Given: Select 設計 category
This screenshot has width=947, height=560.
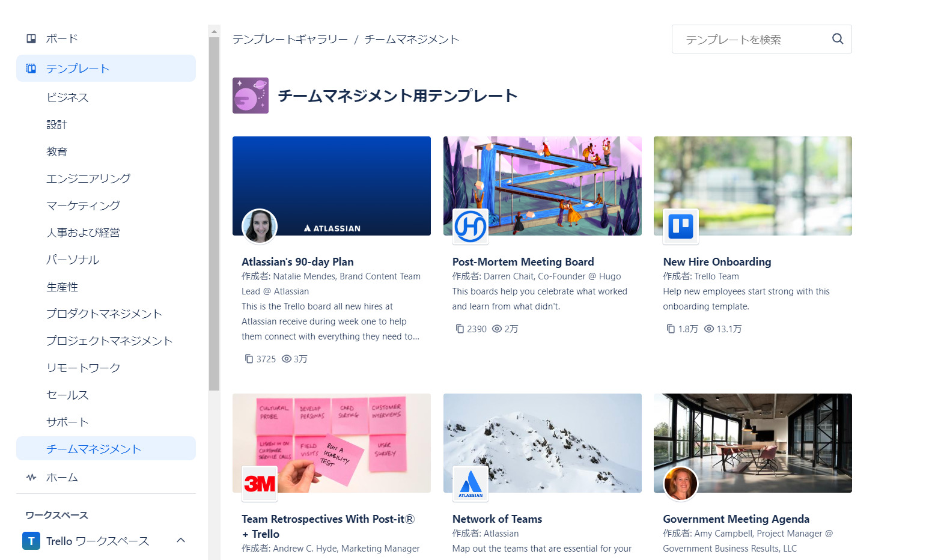Looking at the screenshot, I should tap(57, 124).
